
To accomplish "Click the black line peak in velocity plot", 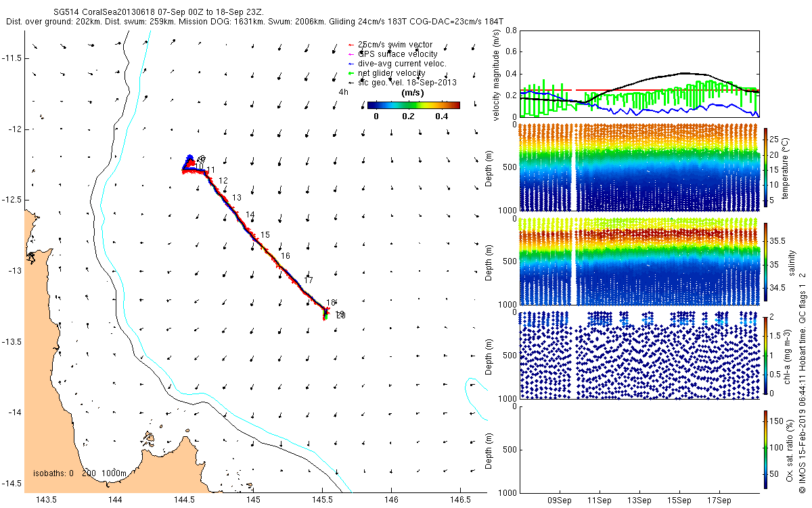I will (683, 73).
